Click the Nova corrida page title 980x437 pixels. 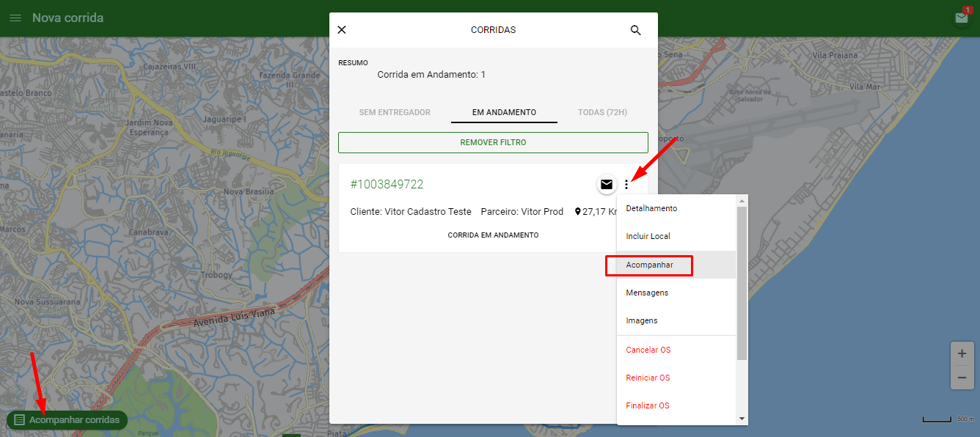(x=67, y=18)
